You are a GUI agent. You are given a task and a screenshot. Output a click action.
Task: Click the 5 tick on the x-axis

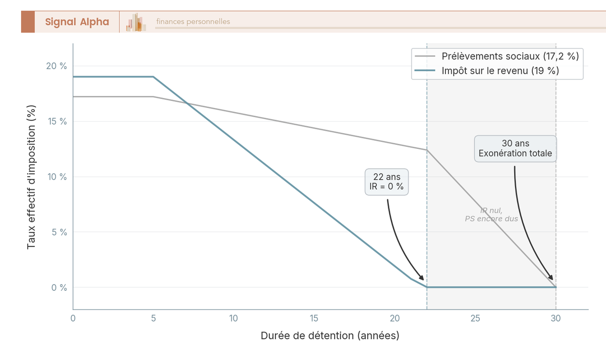click(x=154, y=319)
